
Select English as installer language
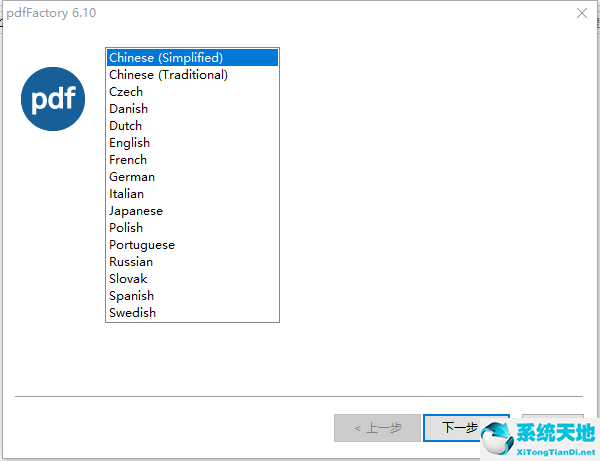192,143
